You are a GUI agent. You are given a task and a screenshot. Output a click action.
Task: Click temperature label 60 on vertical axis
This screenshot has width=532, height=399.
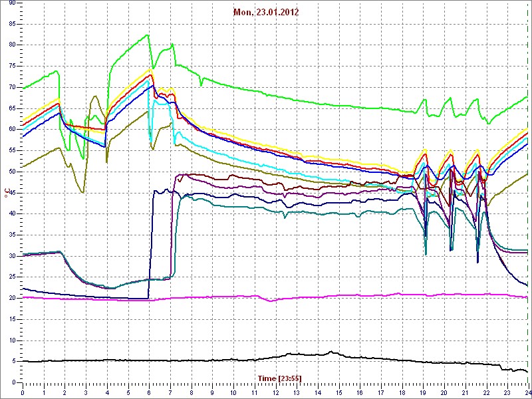pyautogui.click(x=12, y=129)
